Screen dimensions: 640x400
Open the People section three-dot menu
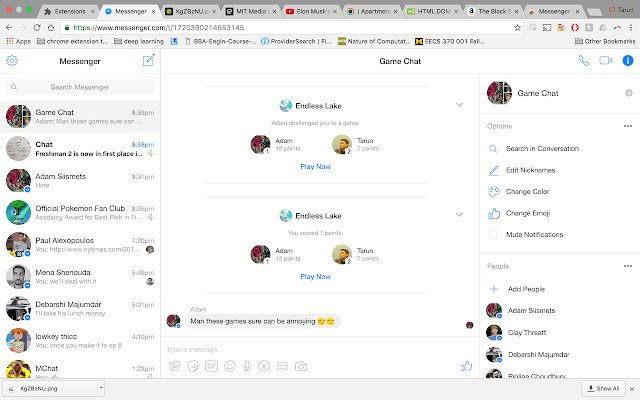pos(628,266)
